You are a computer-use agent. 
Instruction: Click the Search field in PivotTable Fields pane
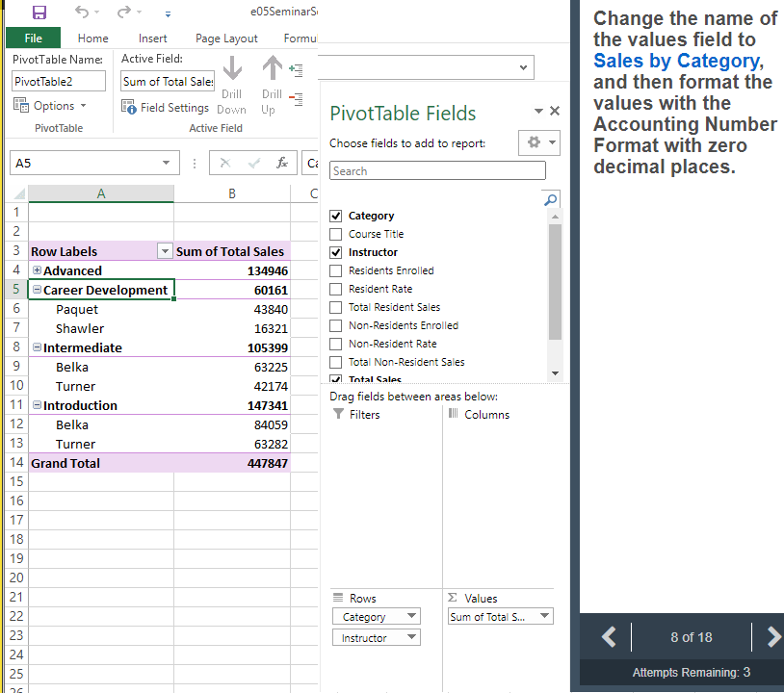[x=436, y=169]
